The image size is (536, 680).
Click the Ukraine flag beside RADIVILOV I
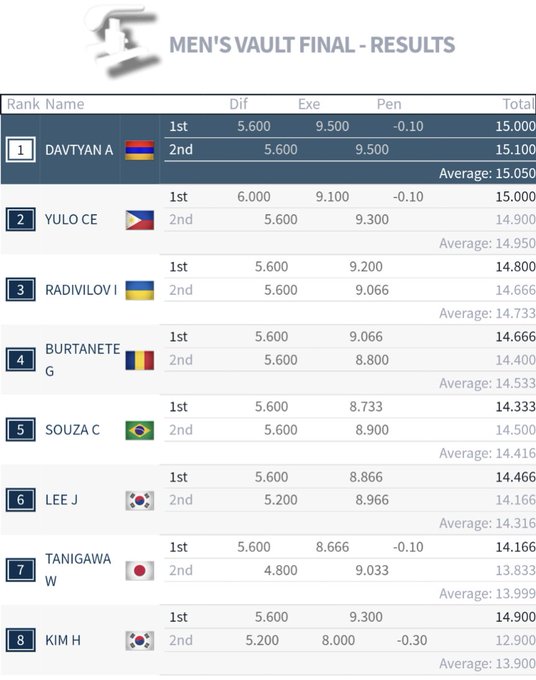click(x=140, y=290)
